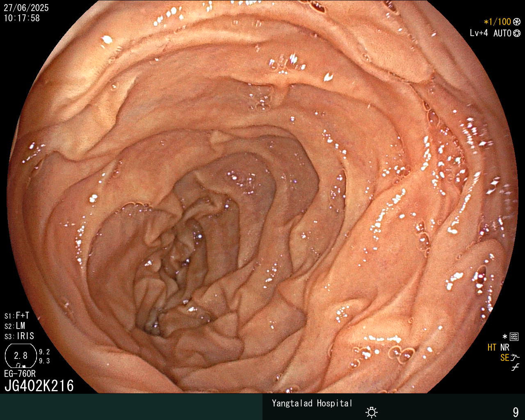Click the AUTO iris mode label
This screenshot has width=525, height=420.
502,33
